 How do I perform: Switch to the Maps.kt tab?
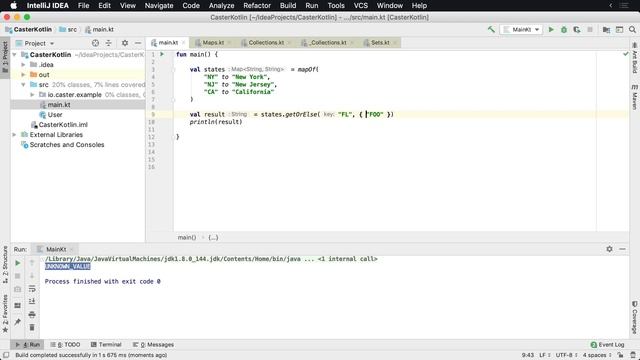[x=213, y=42]
